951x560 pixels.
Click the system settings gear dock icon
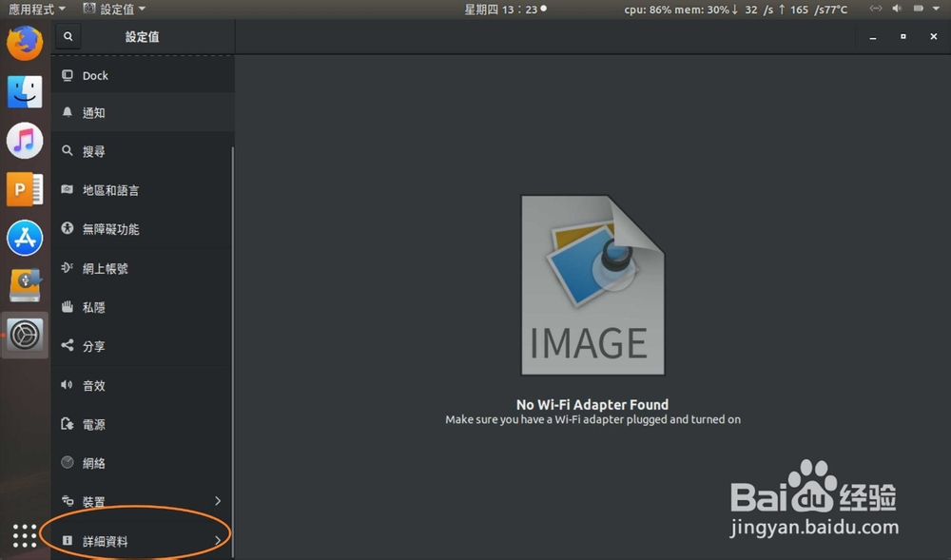25,335
